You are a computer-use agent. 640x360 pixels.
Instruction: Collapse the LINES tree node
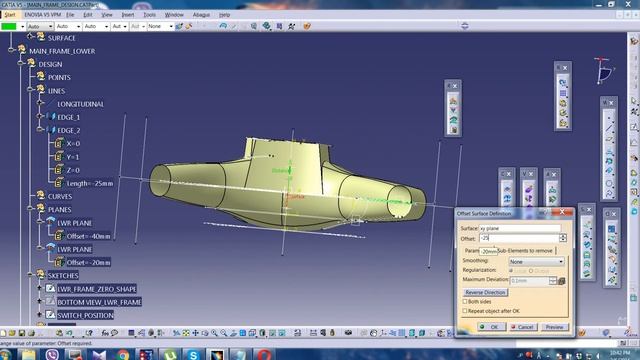click(31, 89)
